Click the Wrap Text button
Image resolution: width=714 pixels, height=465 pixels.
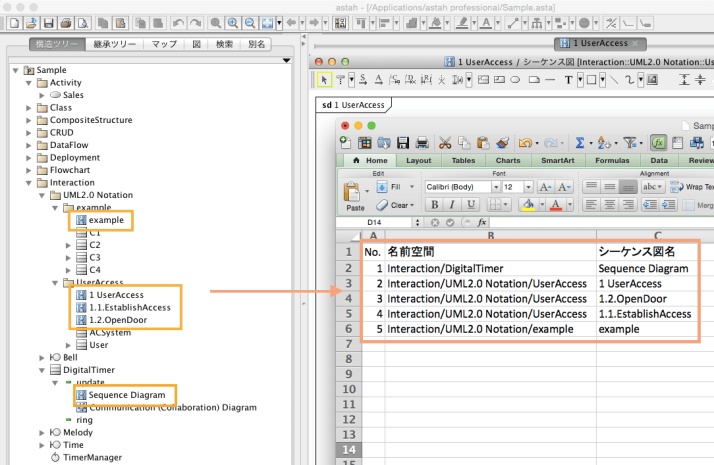(690, 187)
